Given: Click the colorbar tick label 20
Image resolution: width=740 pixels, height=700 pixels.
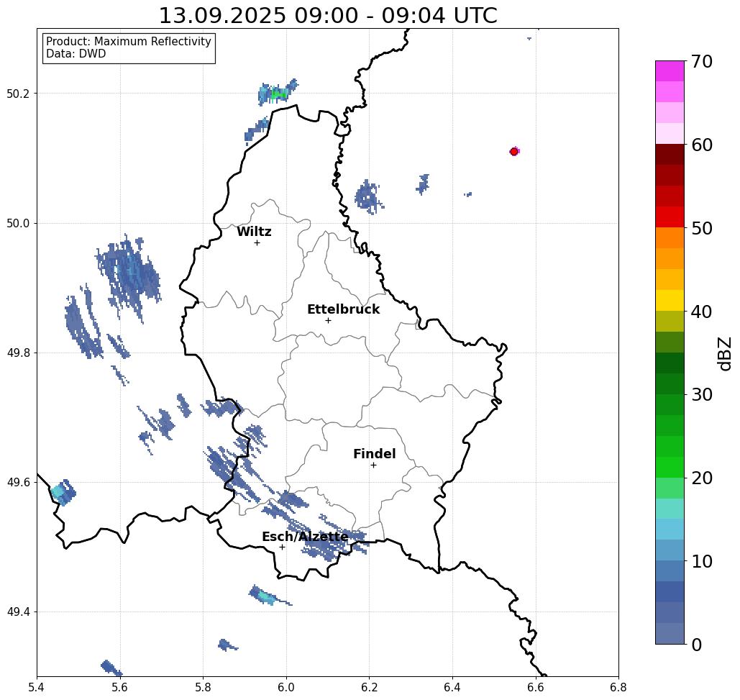Looking at the screenshot, I should coord(701,478).
